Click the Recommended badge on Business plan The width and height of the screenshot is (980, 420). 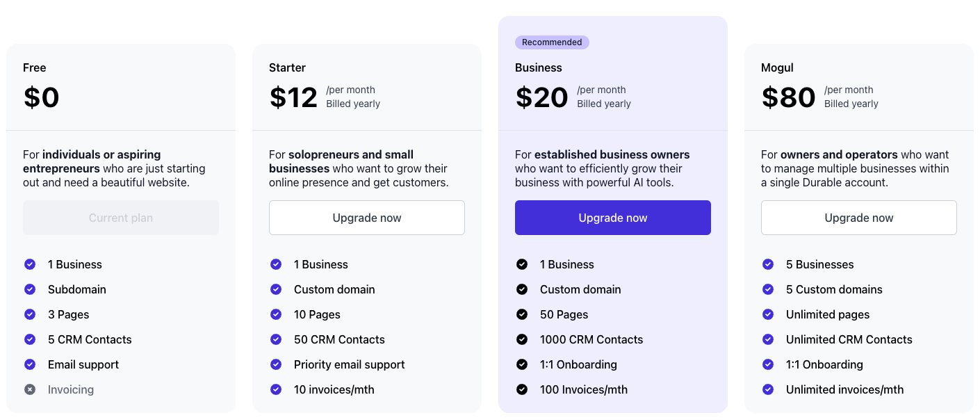(x=552, y=42)
